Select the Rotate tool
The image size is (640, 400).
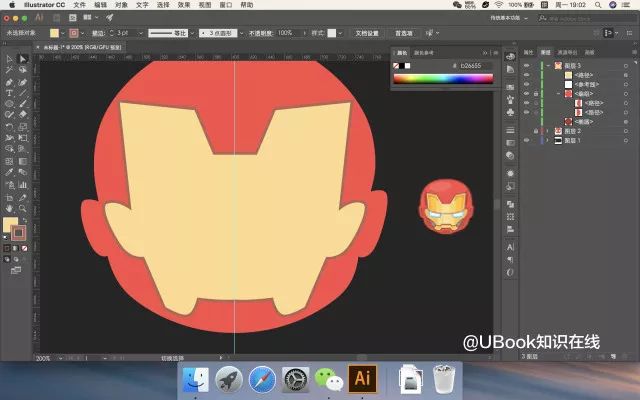[x=9, y=127]
